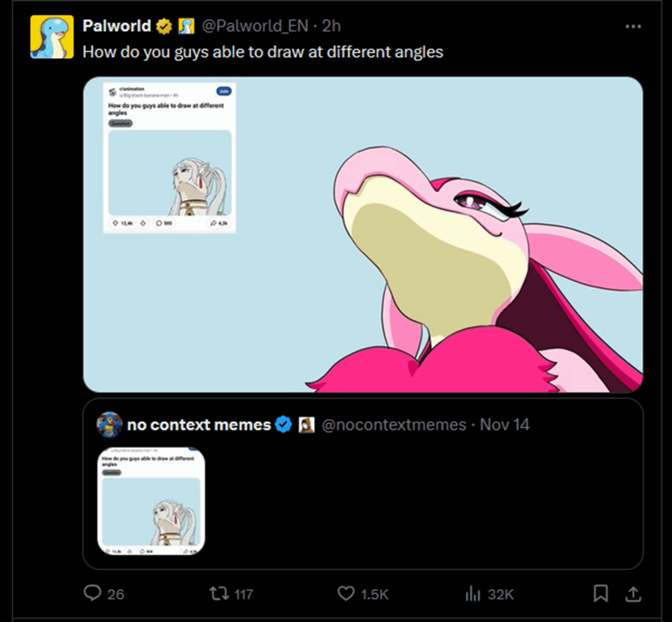Viewport: 672px width, 622px height.
Task: Click the blue verified checkmark badge
Action: (x=283, y=424)
